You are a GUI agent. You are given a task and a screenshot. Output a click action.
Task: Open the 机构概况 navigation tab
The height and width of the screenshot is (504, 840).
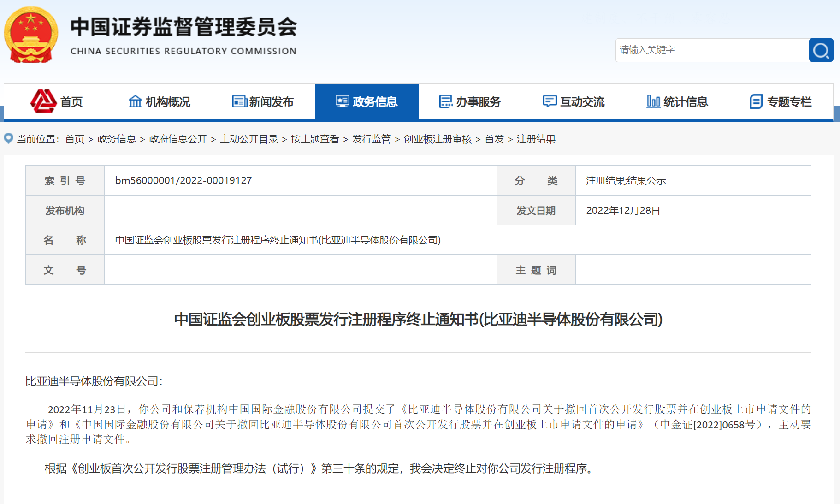160,101
